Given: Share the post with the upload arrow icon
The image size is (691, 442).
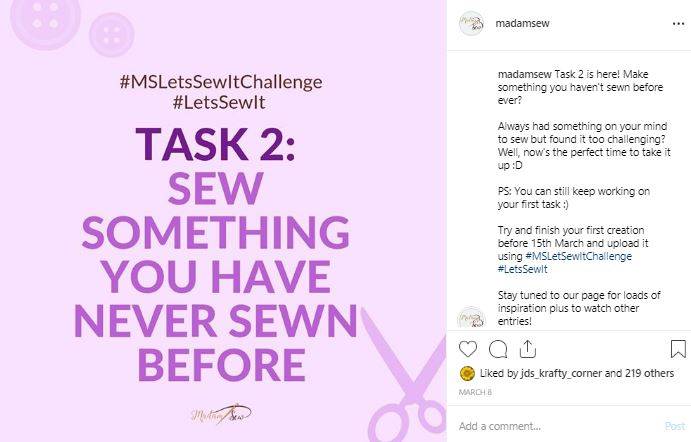Looking at the screenshot, I should pyautogui.click(x=528, y=349).
